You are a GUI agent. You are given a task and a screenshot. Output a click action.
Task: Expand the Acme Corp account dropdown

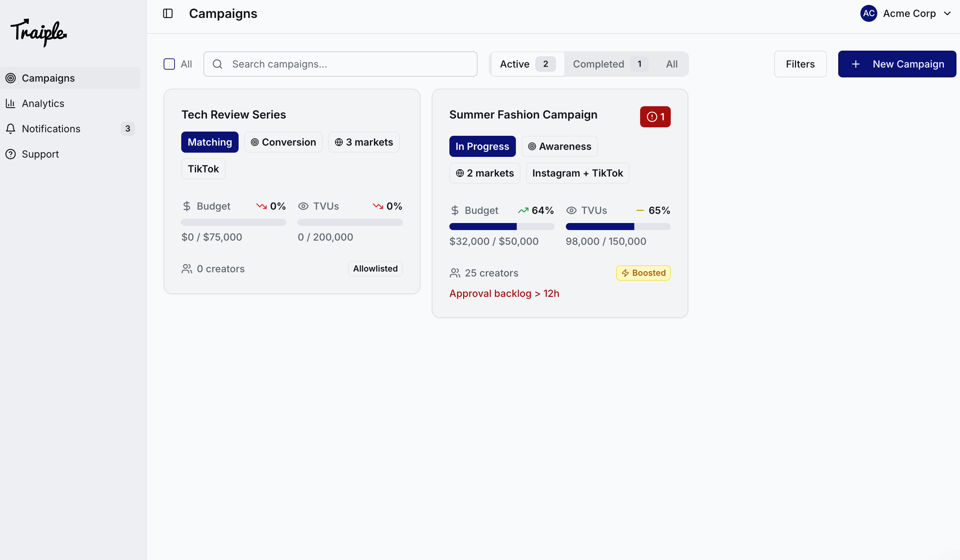point(947,14)
